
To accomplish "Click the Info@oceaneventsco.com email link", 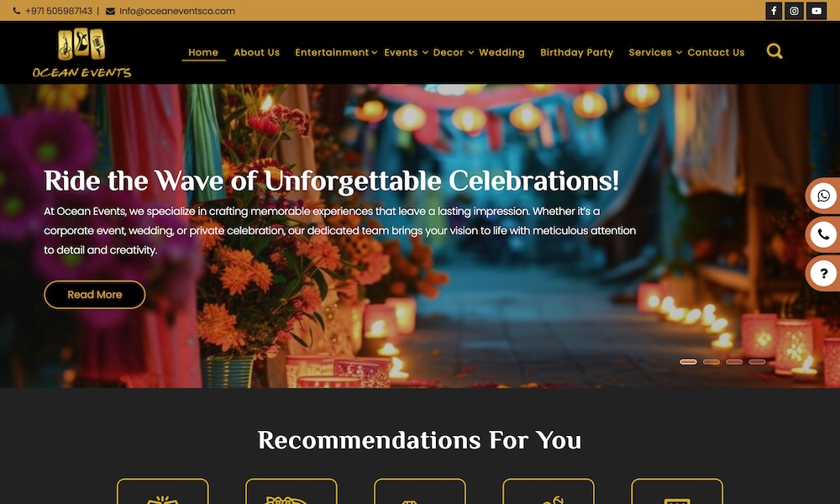I will tap(176, 11).
